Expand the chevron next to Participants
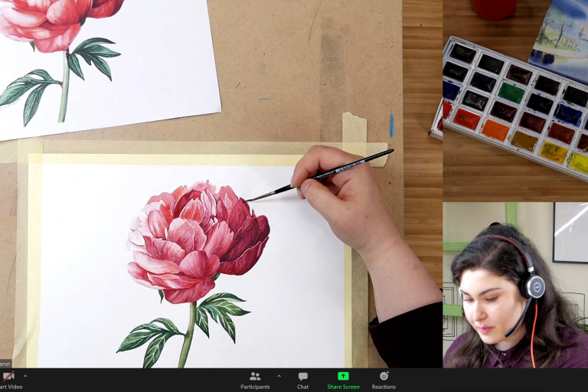This screenshot has height=392, width=588. pyautogui.click(x=279, y=376)
